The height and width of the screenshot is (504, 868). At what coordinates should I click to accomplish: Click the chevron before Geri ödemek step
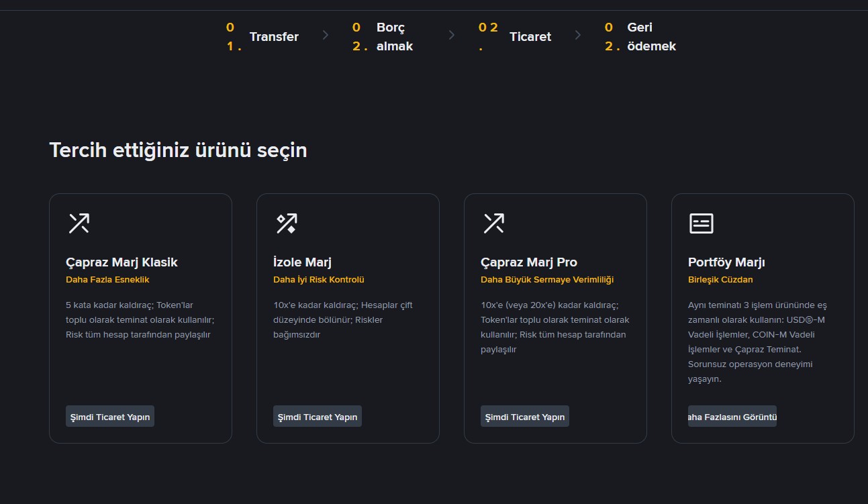[x=578, y=36]
